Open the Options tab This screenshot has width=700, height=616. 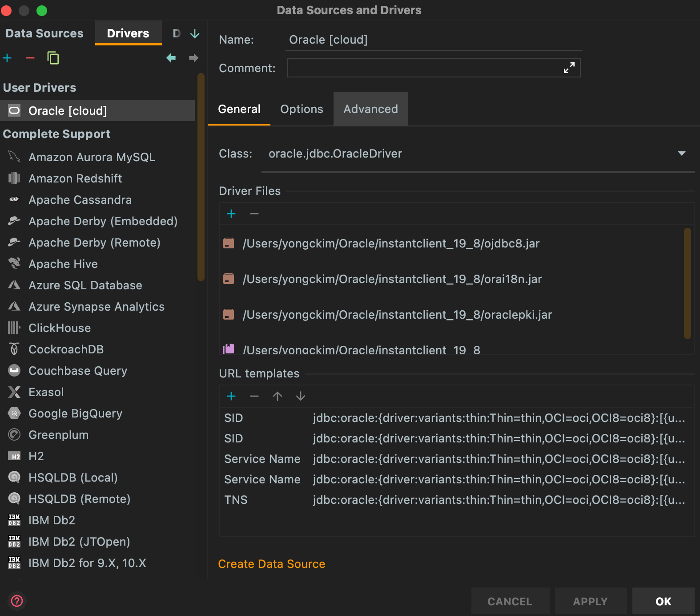point(302,109)
